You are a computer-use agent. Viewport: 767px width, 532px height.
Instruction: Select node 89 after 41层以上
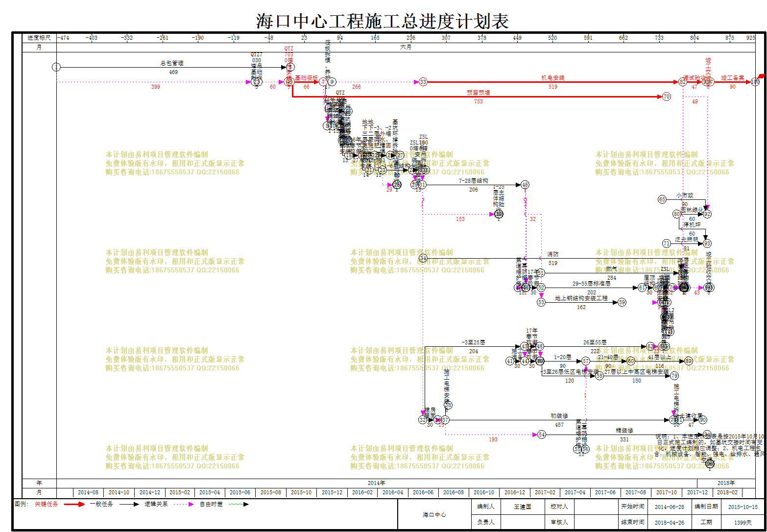pyautogui.click(x=689, y=361)
